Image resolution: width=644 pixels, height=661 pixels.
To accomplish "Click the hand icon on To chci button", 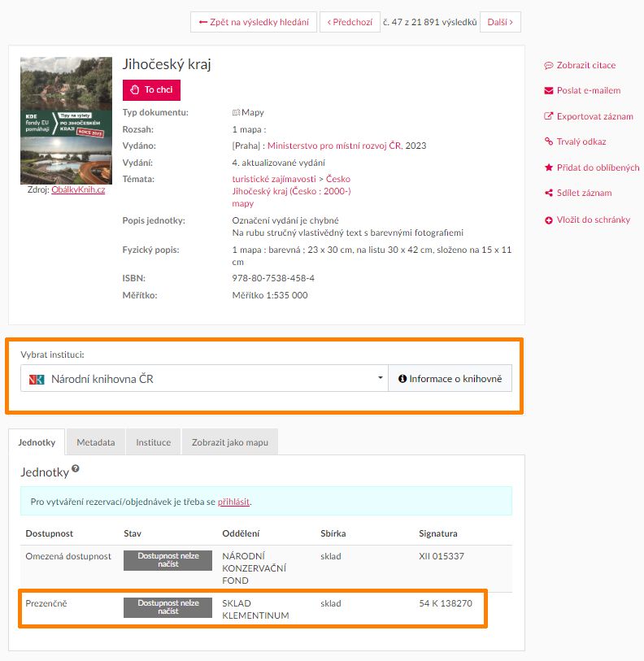I will point(134,89).
